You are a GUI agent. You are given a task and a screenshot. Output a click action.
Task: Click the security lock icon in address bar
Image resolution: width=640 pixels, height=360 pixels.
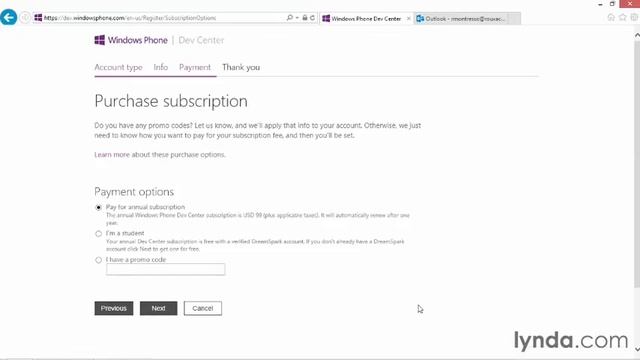(304, 18)
